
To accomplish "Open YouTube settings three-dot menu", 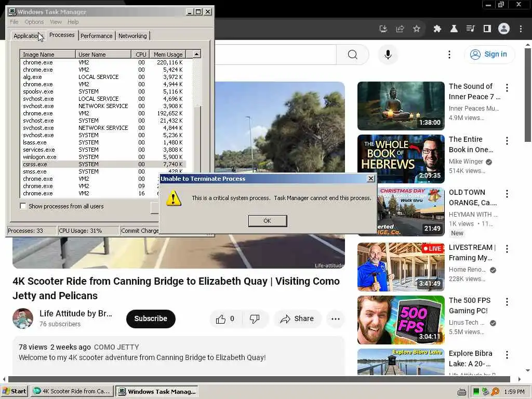I will pos(449,54).
